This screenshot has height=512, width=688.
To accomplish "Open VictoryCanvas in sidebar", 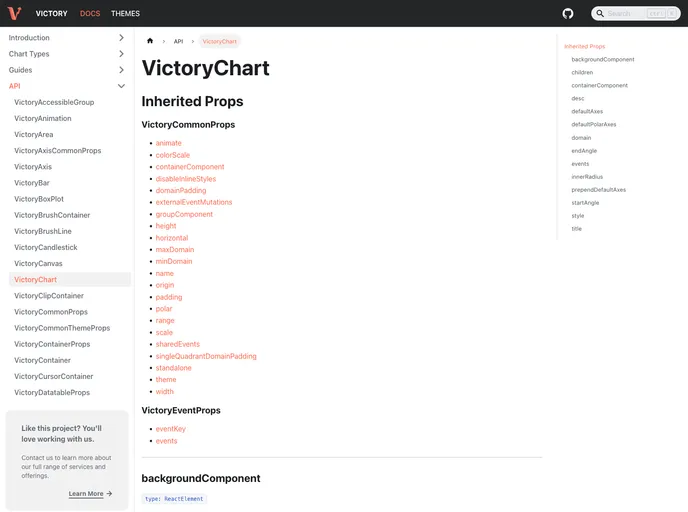I will click(x=38, y=264).
